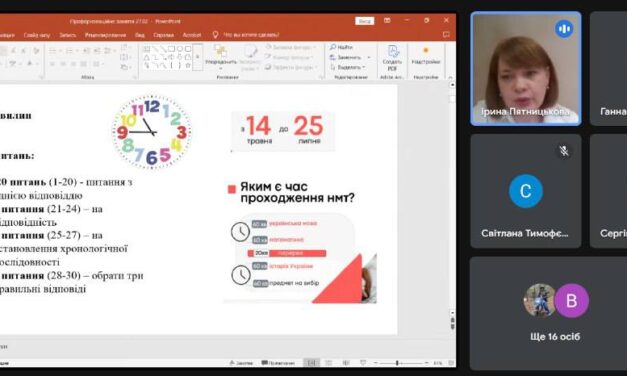This screenshot has height=376, width=627.
Task: Toggle Reading view button in status bar
Action: pos(345,363)
